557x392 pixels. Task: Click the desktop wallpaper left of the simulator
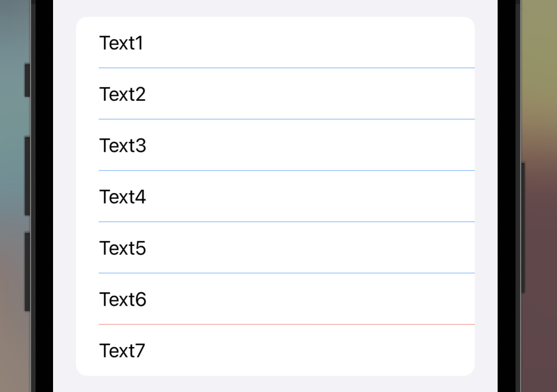point(13,195)
